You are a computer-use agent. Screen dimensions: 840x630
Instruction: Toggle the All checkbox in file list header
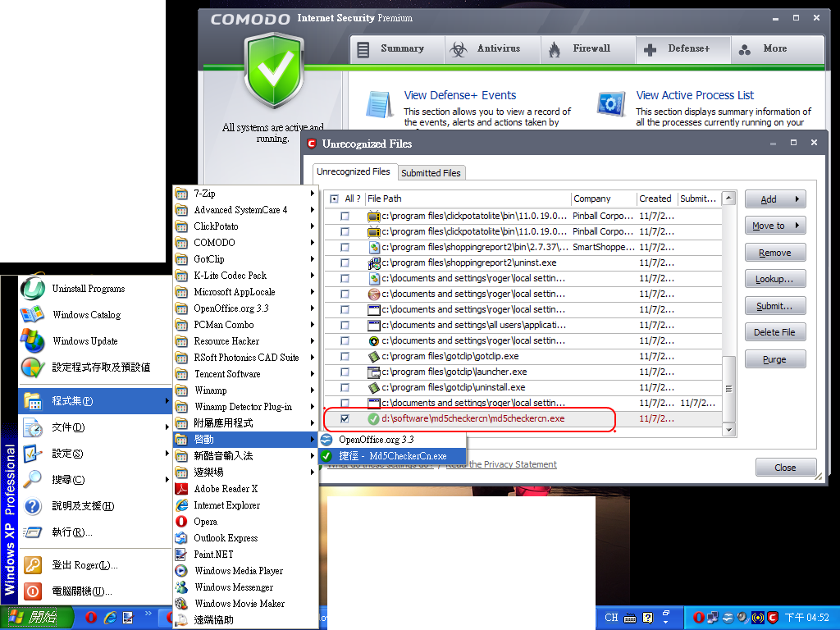tap(335, 199)
